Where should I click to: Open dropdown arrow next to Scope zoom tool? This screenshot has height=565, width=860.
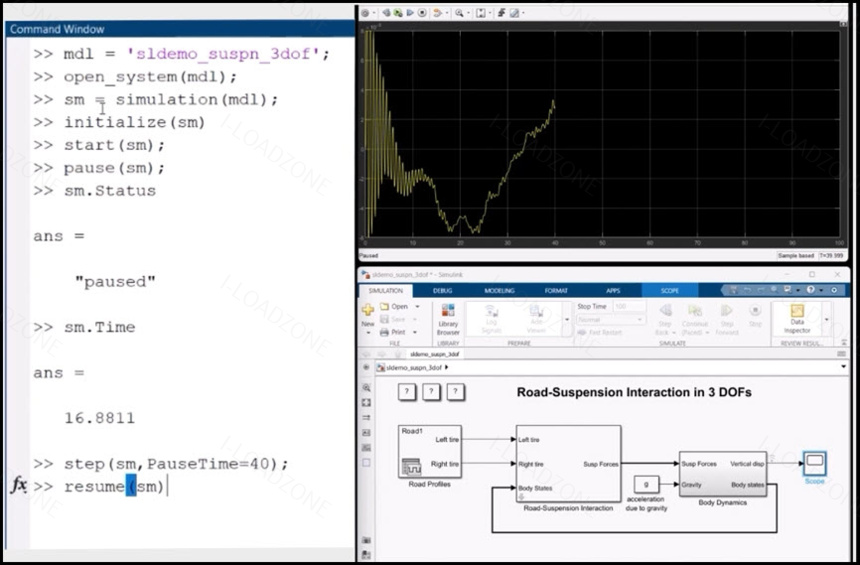(x=468, y=13)
